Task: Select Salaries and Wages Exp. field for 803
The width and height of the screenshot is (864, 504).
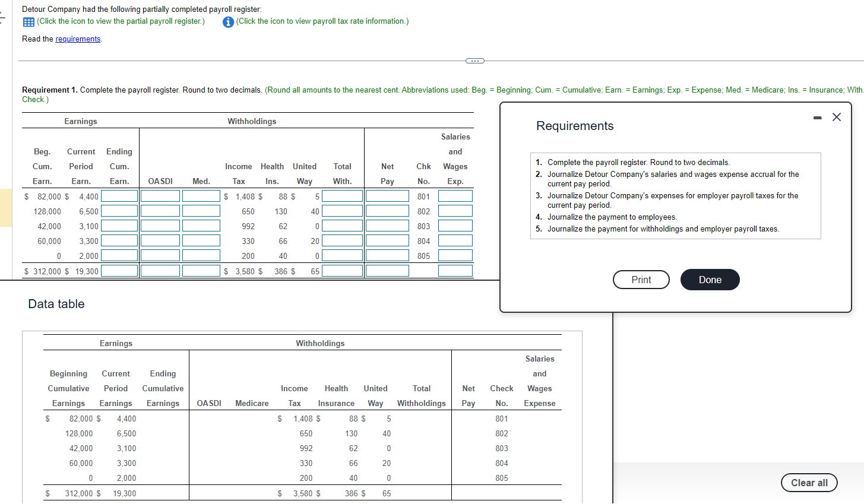Action: click(455, 226)
